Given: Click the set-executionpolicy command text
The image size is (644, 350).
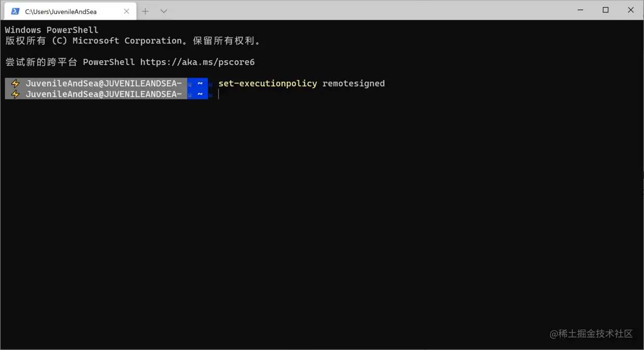Looking at the screenshot, I should point(267,84).
